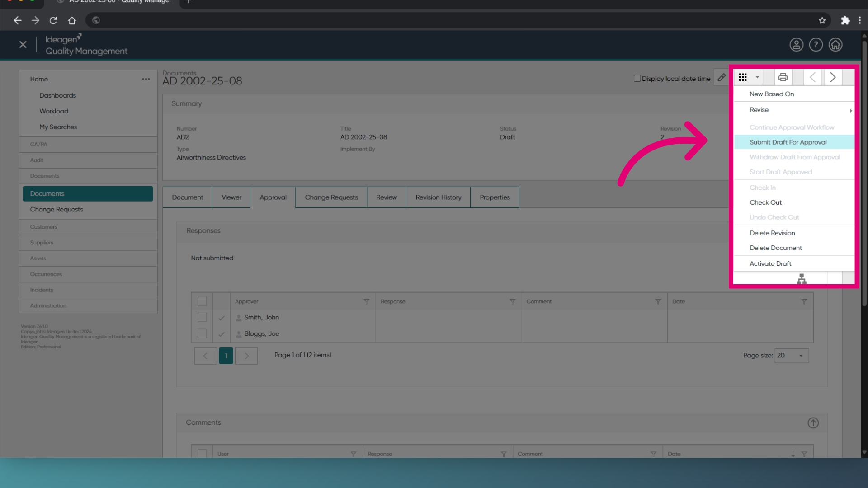Screen dimensions: 868x488
Task: Click the Help question mark icon
Action: (816, 45)
